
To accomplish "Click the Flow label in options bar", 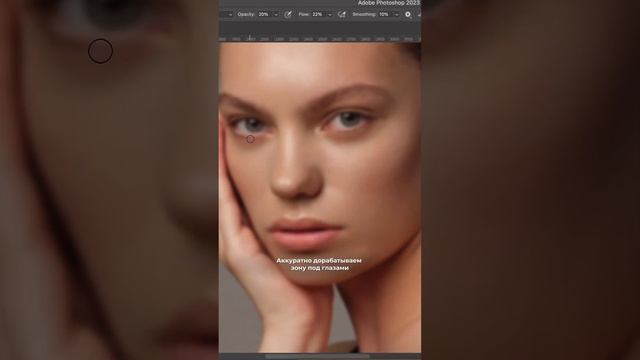I will tap(304, 14).
